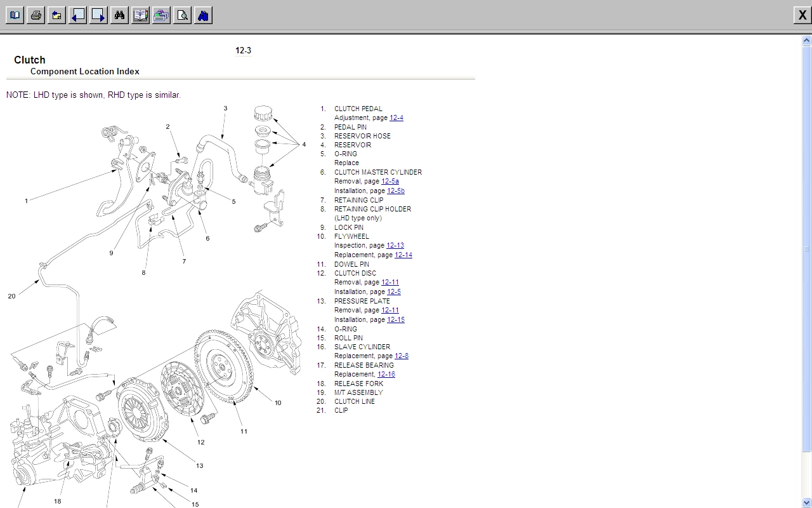Click the folder with up-arrow icon
Image resolution: width=812 pixels, height=508 pixels.
56,15
